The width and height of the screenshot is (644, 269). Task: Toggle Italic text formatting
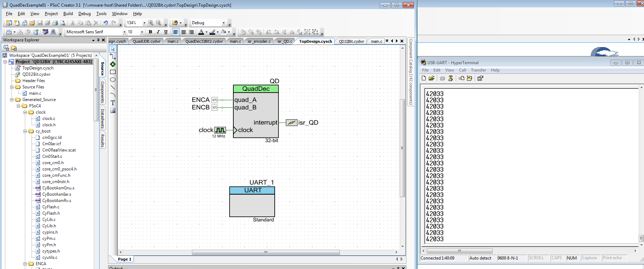point(158,32)
